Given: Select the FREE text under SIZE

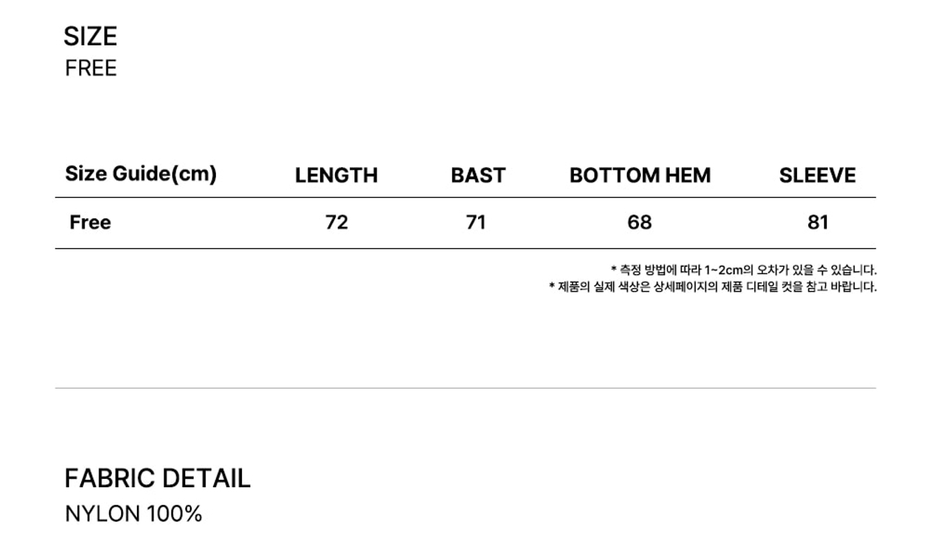Looking at the screenshot, I should tap(91, 69).
